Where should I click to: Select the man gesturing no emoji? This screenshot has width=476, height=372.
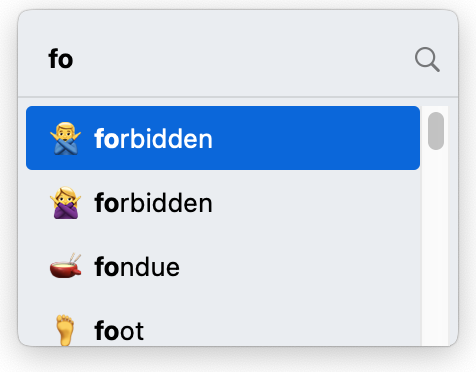click(x=65, y=138)
